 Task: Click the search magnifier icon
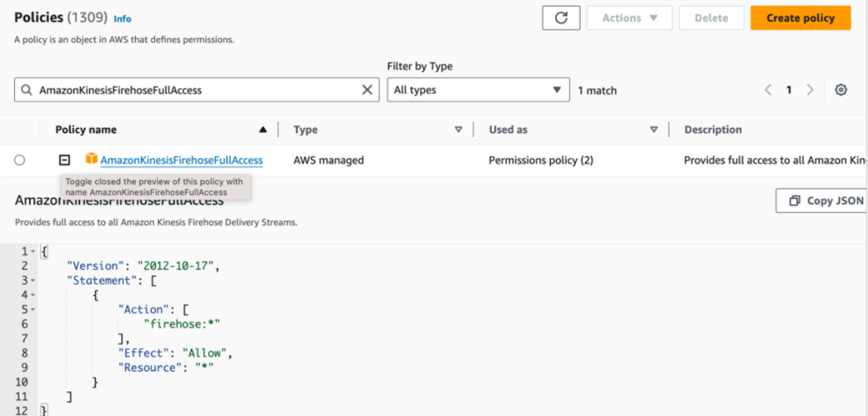click(x=26, y=90)
